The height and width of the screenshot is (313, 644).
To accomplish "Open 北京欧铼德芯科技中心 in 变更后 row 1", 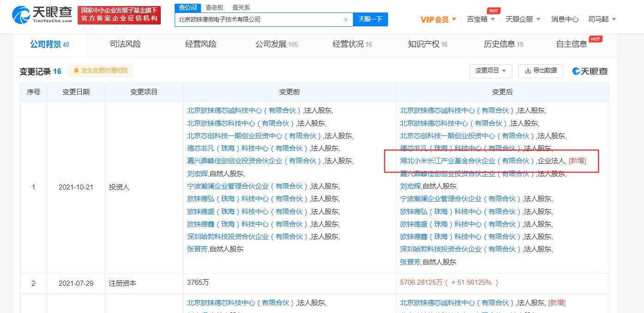I will pyautogui.click(x=454, y=123).
